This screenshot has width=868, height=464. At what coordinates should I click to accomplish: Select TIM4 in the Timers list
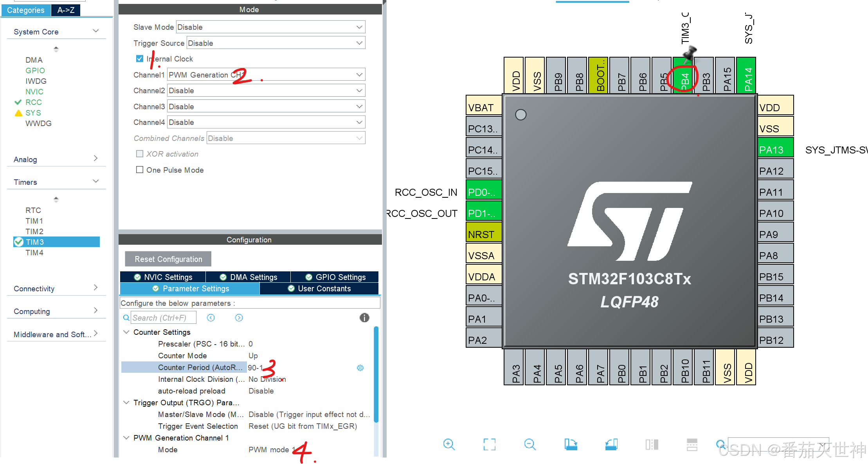click(x=34, y=253)
